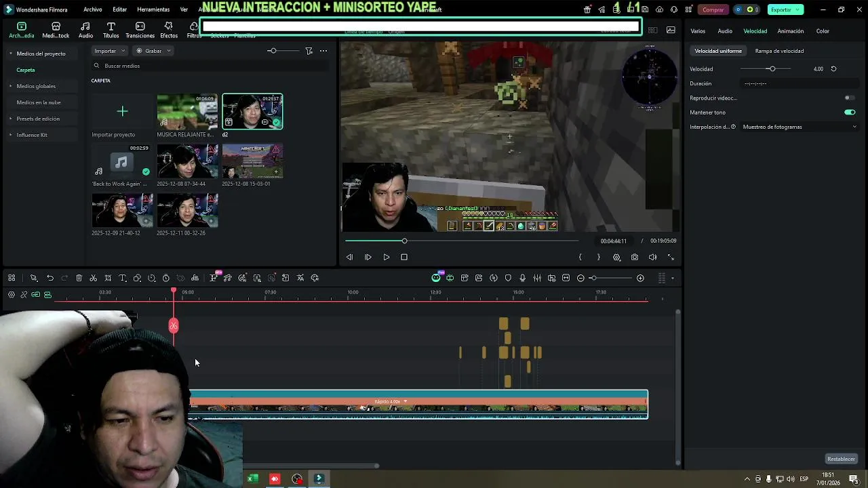868x488 pixels.
Task: Open the voiceover microphone recorder
Action: (522, 278)
